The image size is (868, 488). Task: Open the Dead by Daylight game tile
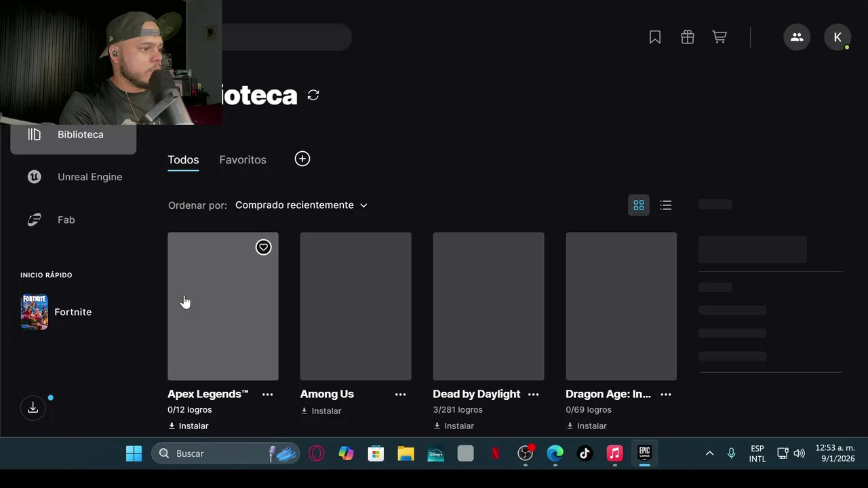[488, 306]
